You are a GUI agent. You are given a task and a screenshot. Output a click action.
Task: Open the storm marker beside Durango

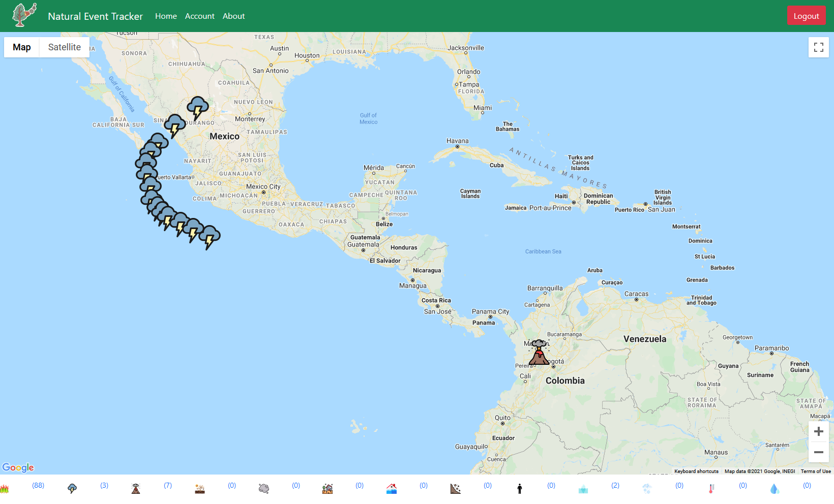click(174, 126)
